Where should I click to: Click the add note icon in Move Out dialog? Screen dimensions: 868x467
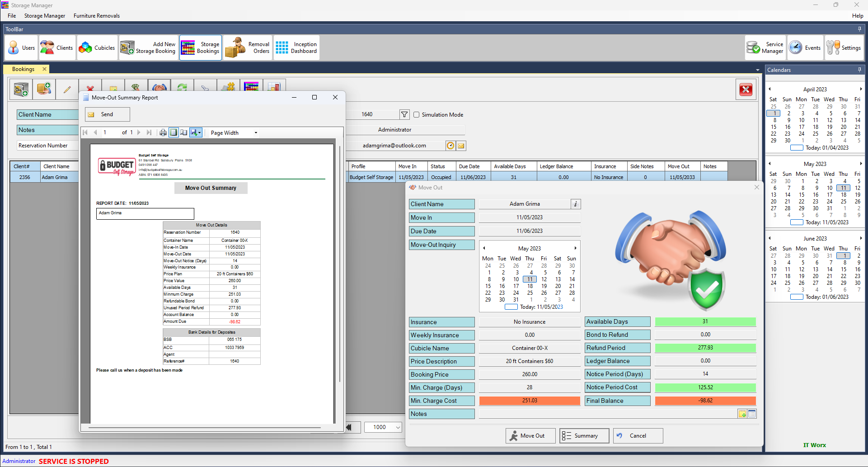742,414
